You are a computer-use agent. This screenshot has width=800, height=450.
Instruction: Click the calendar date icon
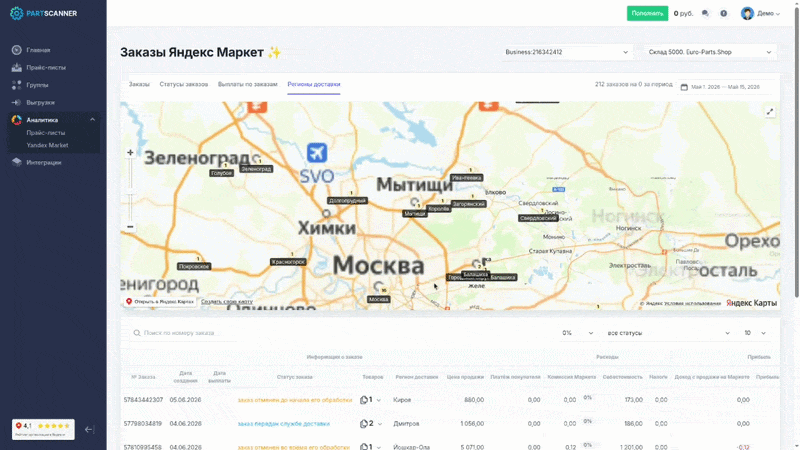click(684, 87)
